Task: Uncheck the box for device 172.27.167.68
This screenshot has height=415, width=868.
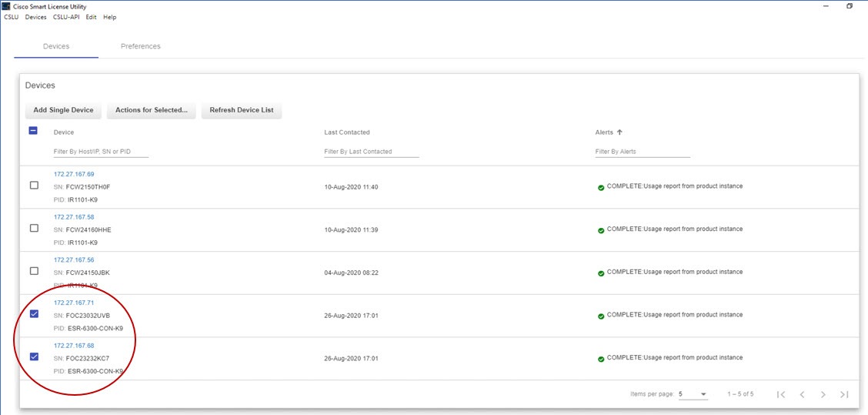Action: [34, 357]
